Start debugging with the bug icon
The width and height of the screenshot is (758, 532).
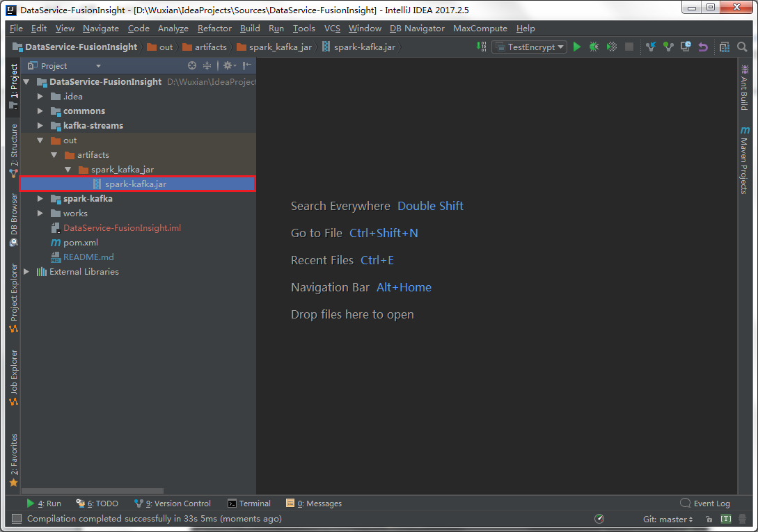point(594,47)
